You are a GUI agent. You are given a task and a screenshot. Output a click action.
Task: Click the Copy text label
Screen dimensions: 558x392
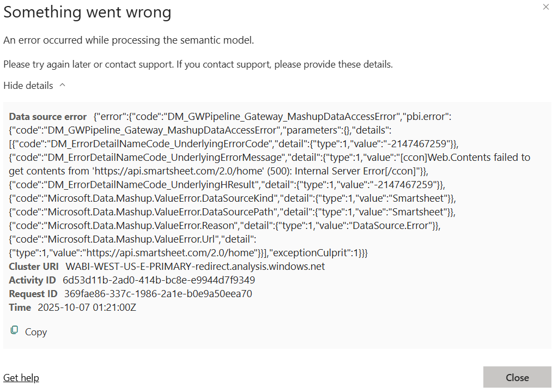tap(36, 332)
